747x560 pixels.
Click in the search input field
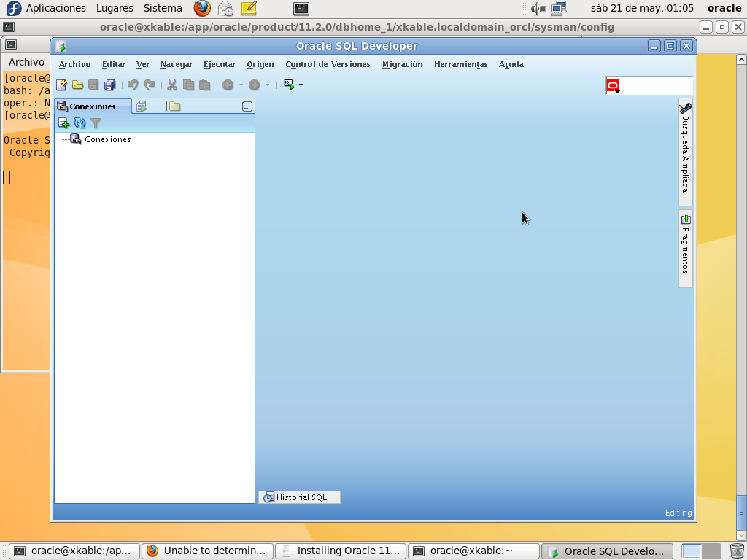(x=656, y=86)
